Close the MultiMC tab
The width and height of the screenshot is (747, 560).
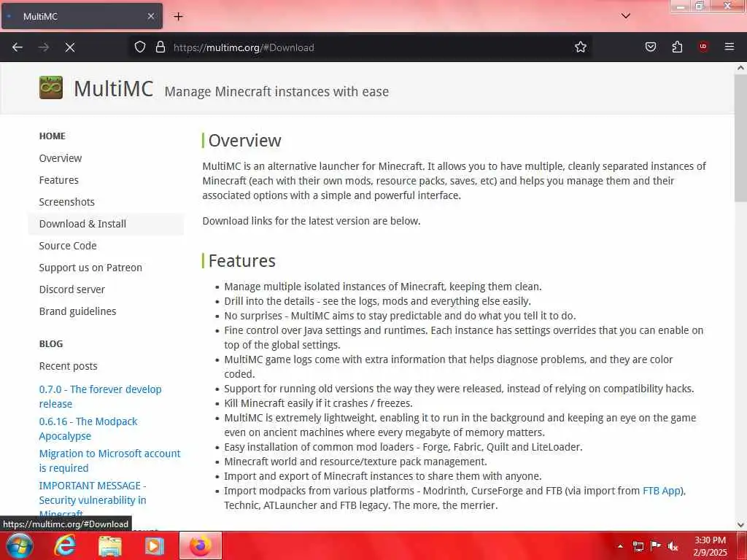151,16
